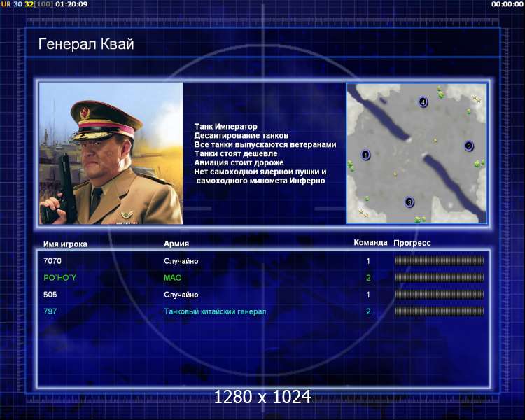Click loading progress bar for 7070
This screenshot has height=420, width=525.
(440, 260)
